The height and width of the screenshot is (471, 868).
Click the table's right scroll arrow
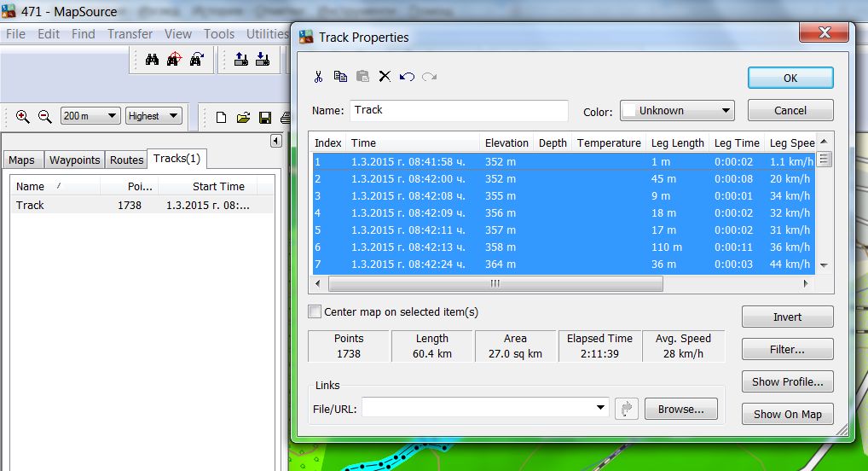click(806, 283)
